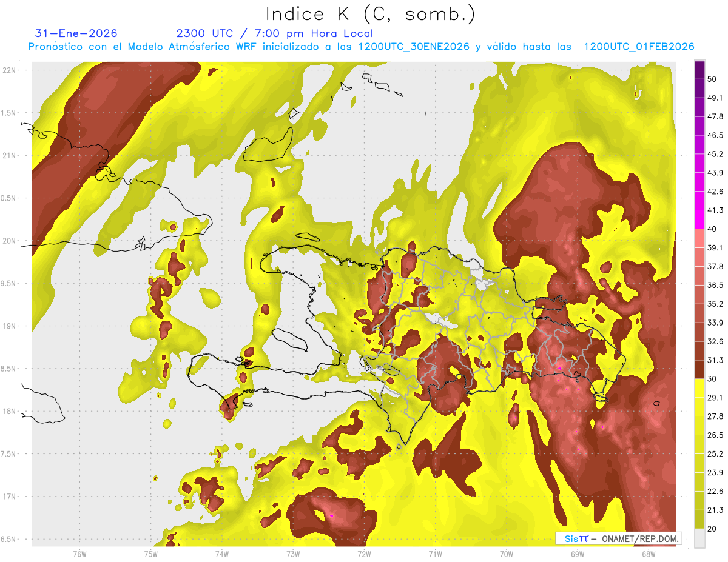Click latitude axis label '9.5N'
The height and width of the screenshot is (562, 728).
click(8, 284)
